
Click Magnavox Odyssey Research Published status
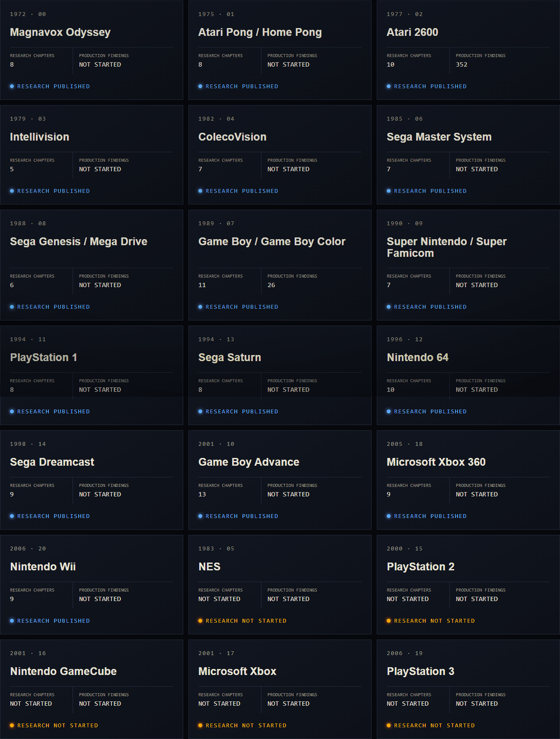50,86
